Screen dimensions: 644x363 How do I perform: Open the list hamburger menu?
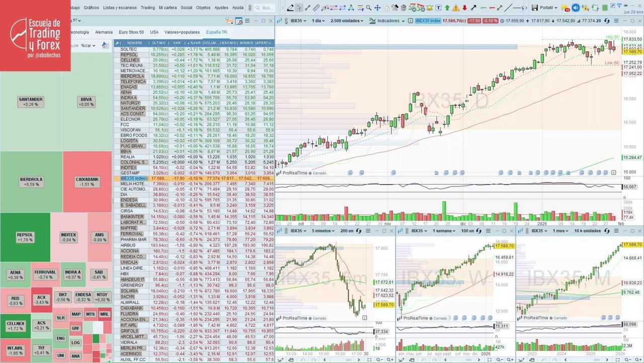(x=247, y=21)
